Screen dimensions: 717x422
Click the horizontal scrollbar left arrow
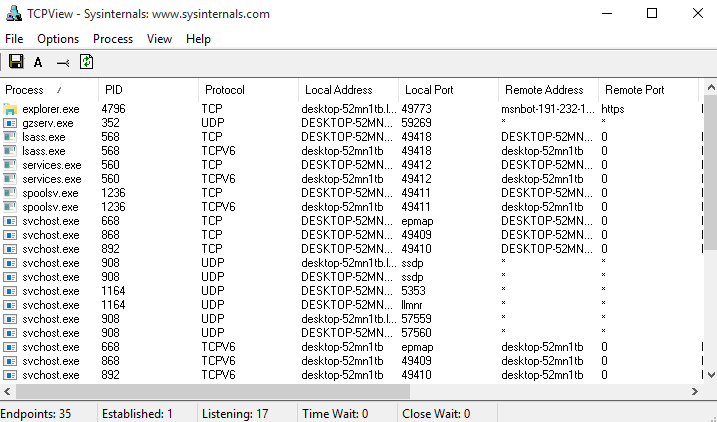coord(7,391)
